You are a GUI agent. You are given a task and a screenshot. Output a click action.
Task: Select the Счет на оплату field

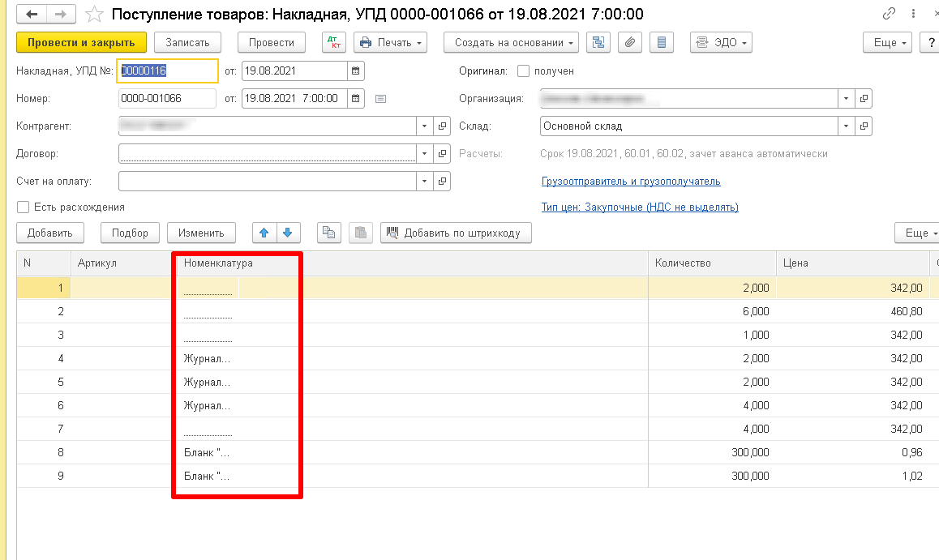point(267,182)
